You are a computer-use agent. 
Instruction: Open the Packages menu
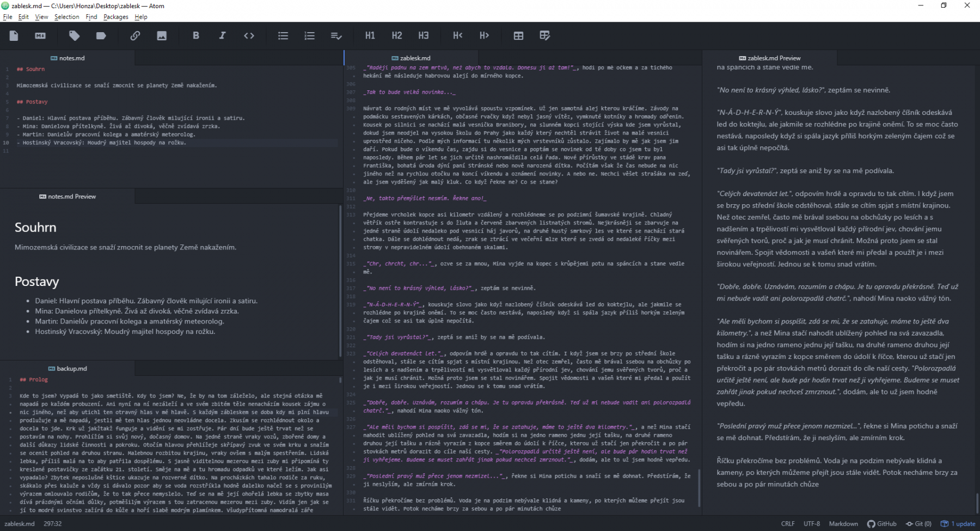115,17
